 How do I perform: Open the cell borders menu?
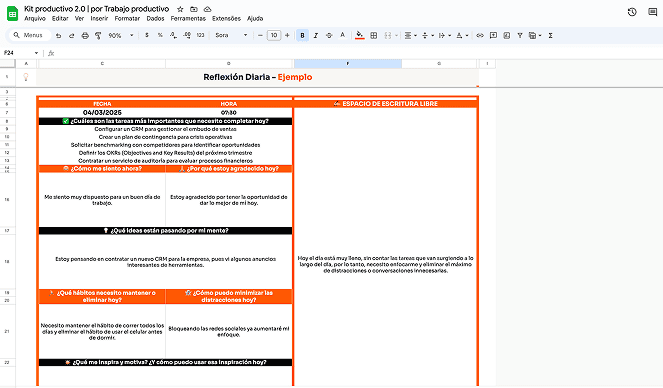click(x=373, y=36)
